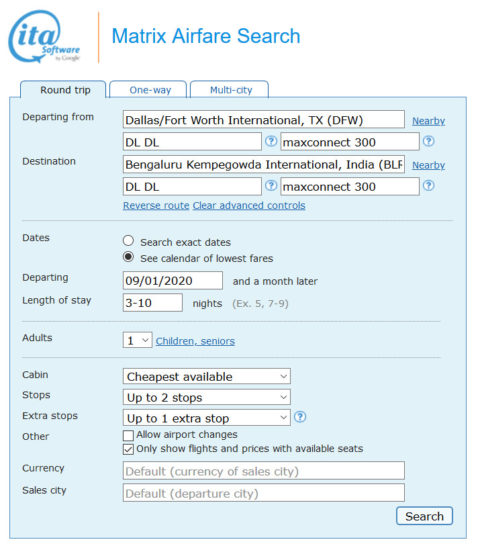
Task: Switch to the Multi-city tab
Action: (x=229, y=89)
